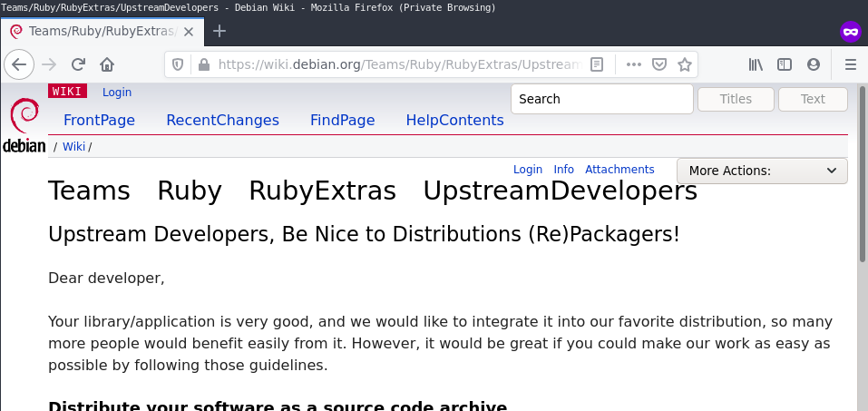Expand the More Actions dropdown
The width and height of the screenshot is (868, 411).
[x=762, y=171]
